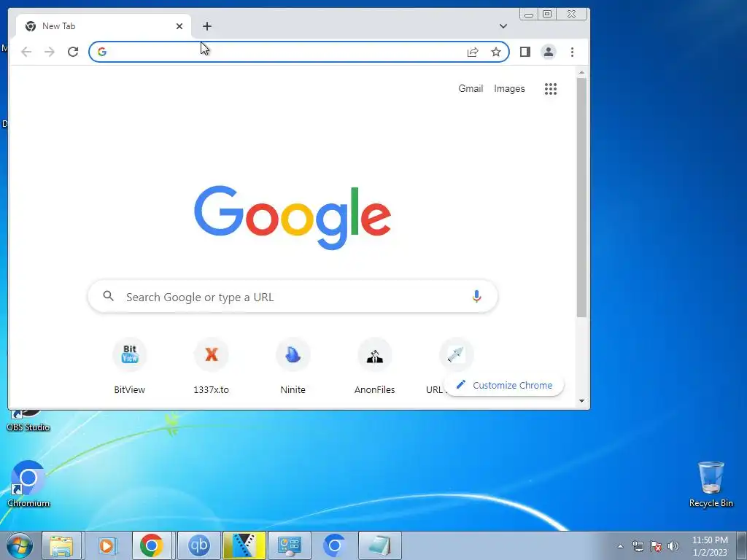
Task: Click the page scrollbar down arrow
Action: (x=581, y=401)
